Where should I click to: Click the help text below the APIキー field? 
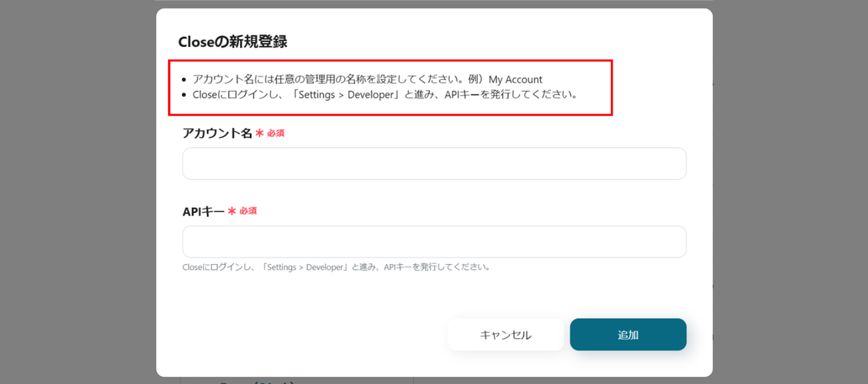coord(336,267)
